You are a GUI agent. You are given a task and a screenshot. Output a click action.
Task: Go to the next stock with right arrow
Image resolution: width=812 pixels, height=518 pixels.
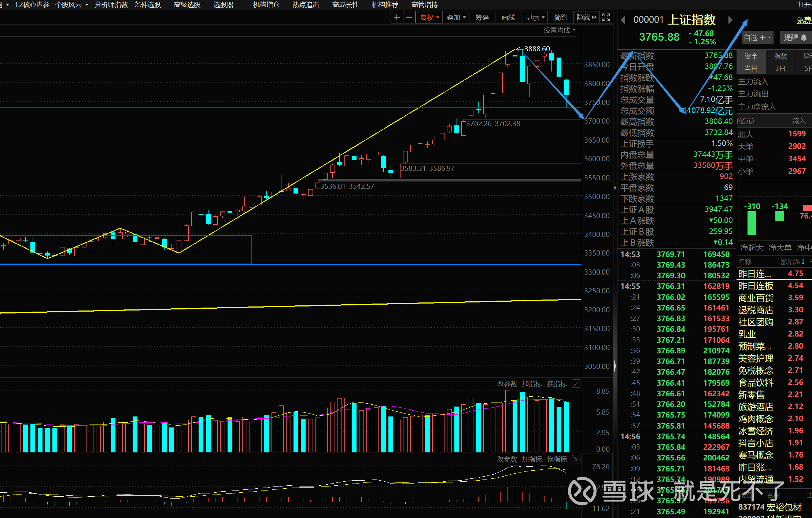pyautogui.click(x=730, y=20)
